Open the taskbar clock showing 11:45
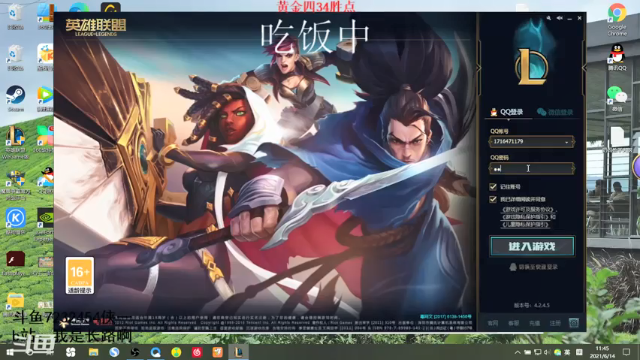640x360 pixels. coord(602,352)
